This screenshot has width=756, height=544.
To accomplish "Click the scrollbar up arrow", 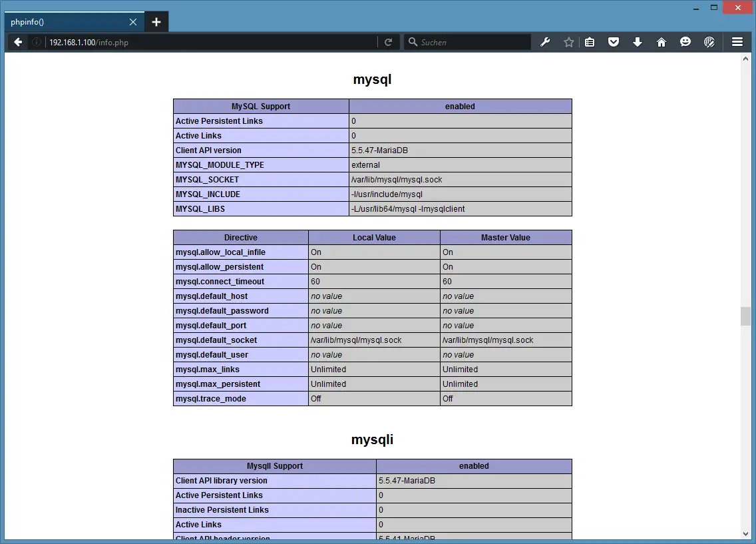I will tap(746, 59).
